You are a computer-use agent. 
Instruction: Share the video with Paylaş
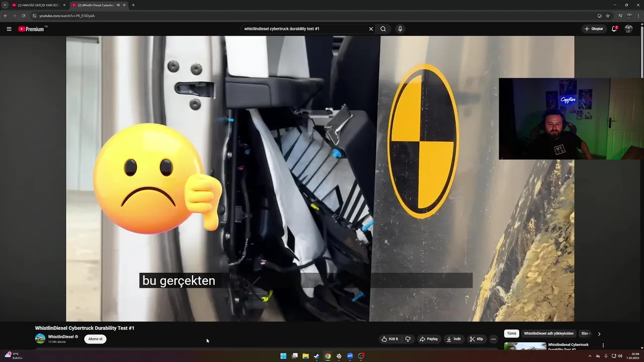429,339
